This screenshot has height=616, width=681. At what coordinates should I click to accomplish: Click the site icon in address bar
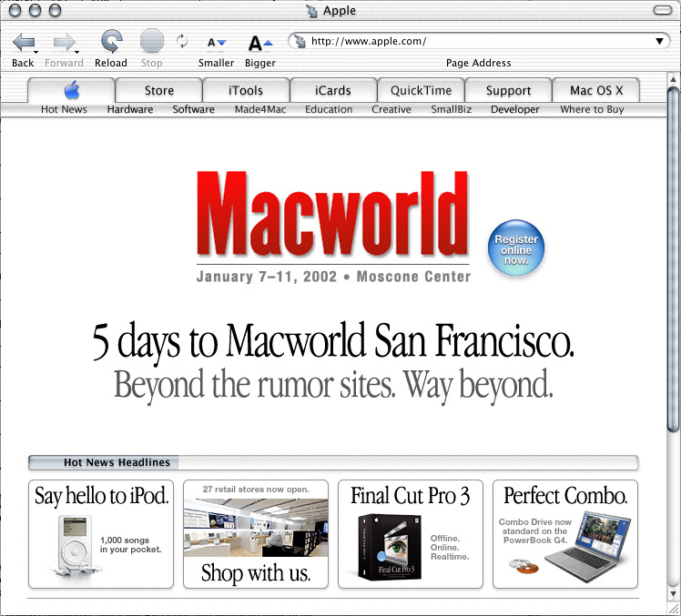coord(300,41)
